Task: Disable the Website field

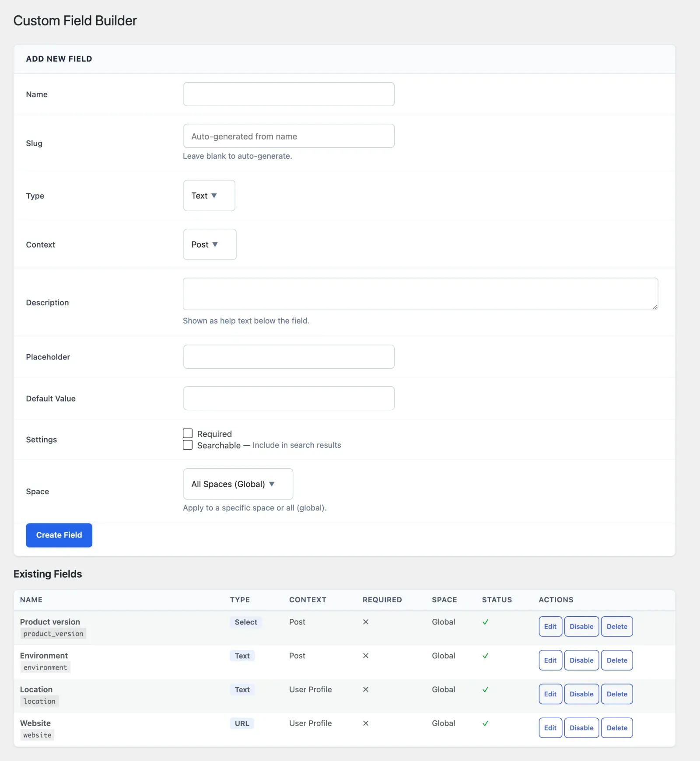Action: pos(581,728)
